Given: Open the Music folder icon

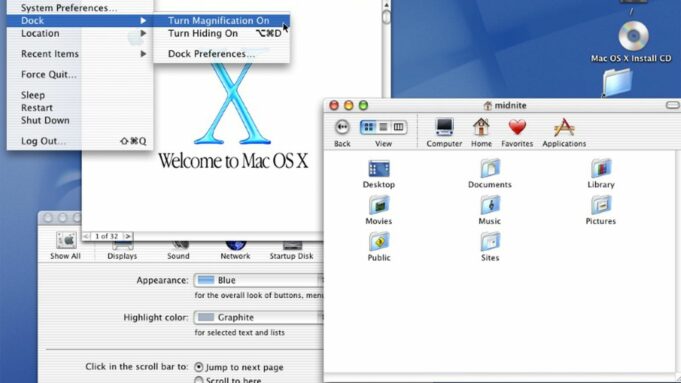Looking at the screenshot, I should [x=490, y=205].
